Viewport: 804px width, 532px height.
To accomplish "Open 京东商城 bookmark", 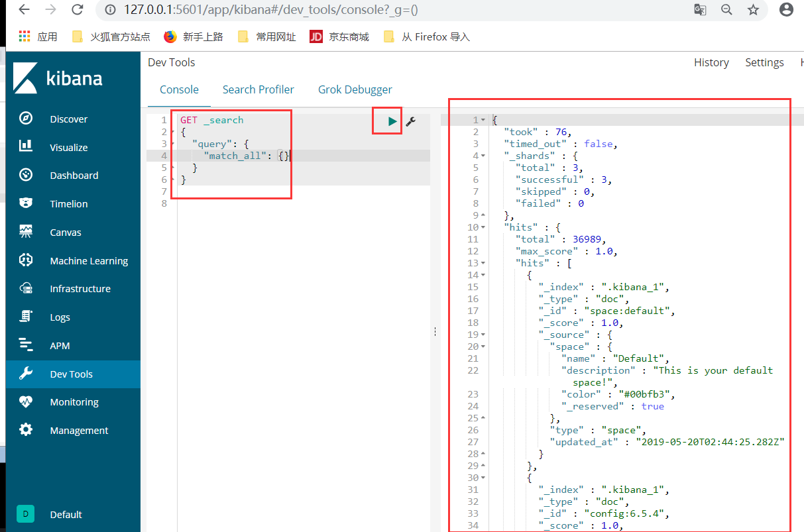I will tap(339, 36).
